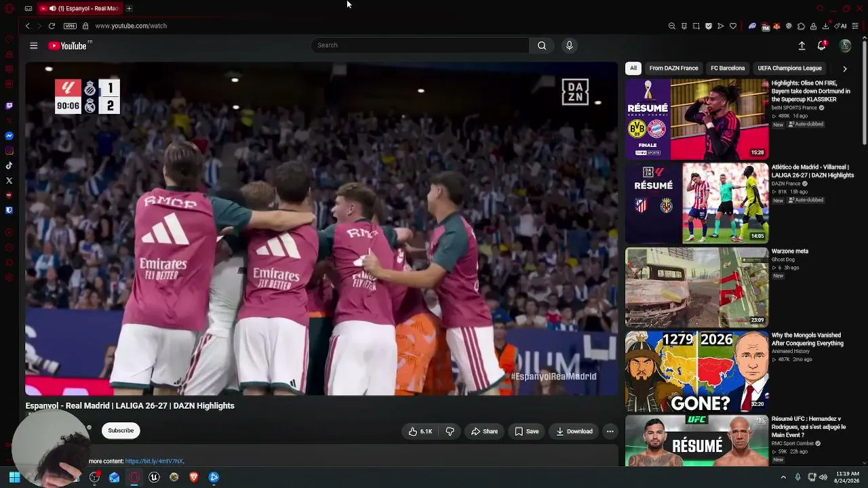Click the YouTube search input field
The height and width of the screenshot is (488, 868).
coord(420,45)
